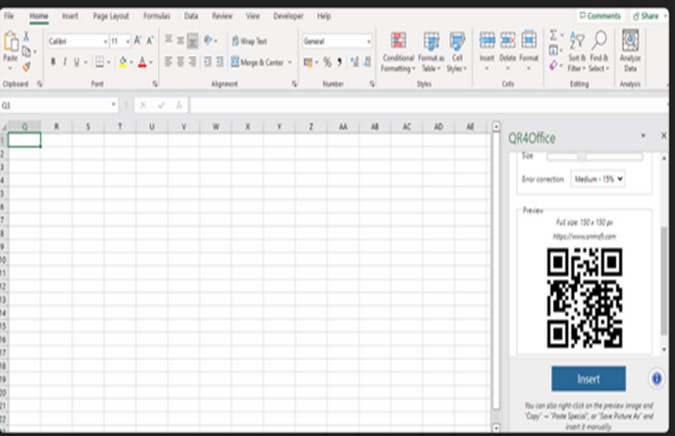
Task: Apply the yellow fill color bucket
Action: [123, 62]
